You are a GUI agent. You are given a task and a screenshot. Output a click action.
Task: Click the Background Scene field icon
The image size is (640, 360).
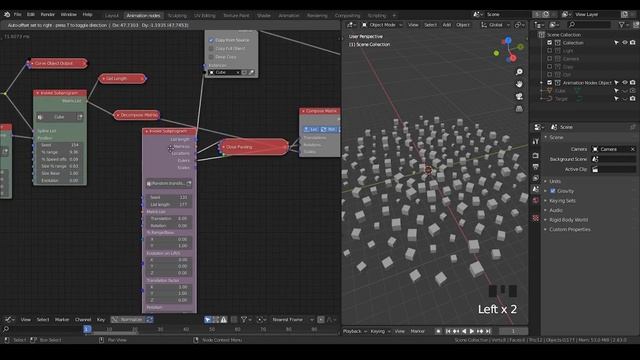pyautogui.click(x=595, y=159)
